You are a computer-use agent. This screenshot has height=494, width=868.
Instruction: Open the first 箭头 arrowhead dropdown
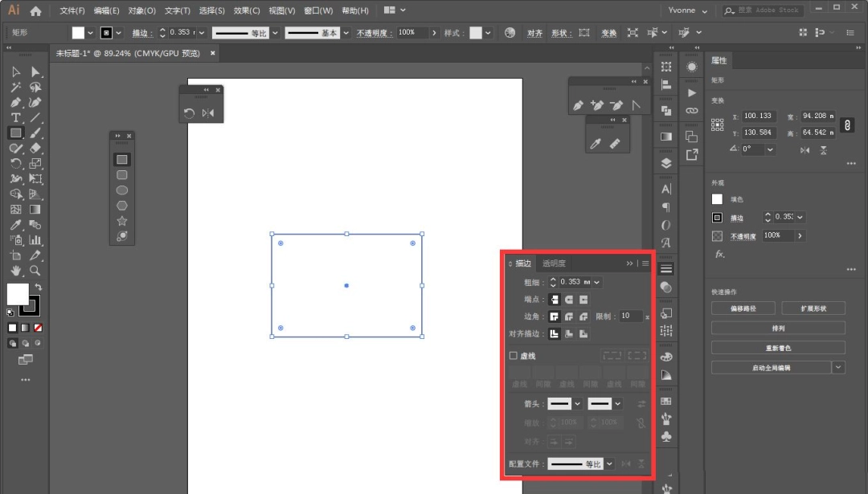pyautogui.click(x=577, y=404)
